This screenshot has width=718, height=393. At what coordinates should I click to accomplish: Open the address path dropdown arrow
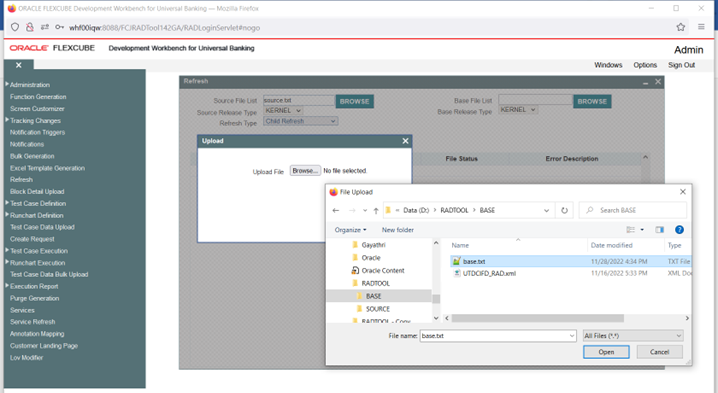coord(546,210)
